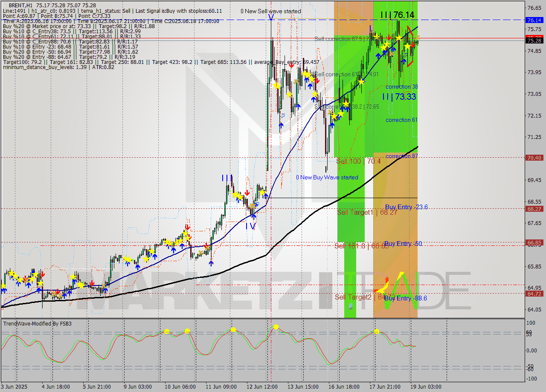Select the 'III | 76.14' wave count marker
The width and height of the screenshot is (546, 392).
pos(394,14)
